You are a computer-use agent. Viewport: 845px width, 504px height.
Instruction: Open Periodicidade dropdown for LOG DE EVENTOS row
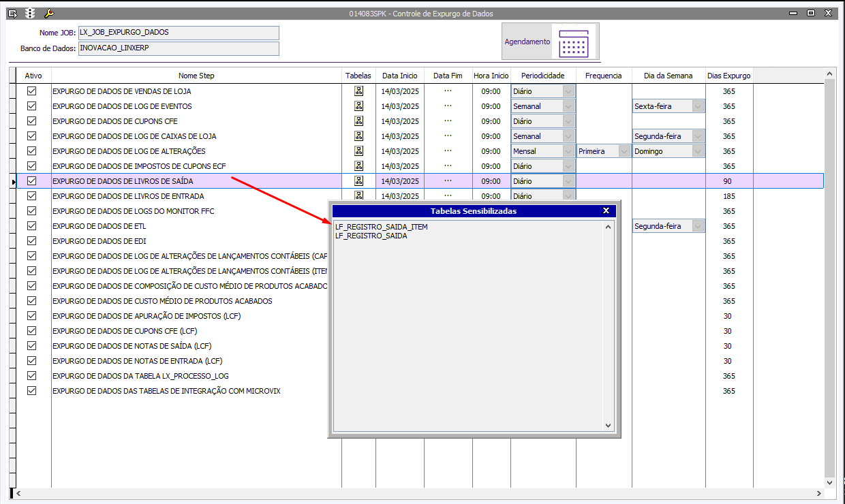tap(568, 106)
